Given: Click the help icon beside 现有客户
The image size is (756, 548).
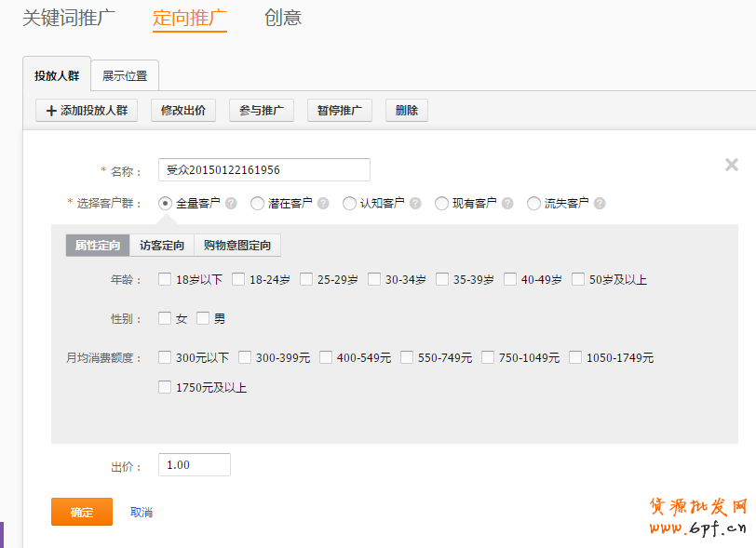Looking at the screenshot, I should coord(506,203).
